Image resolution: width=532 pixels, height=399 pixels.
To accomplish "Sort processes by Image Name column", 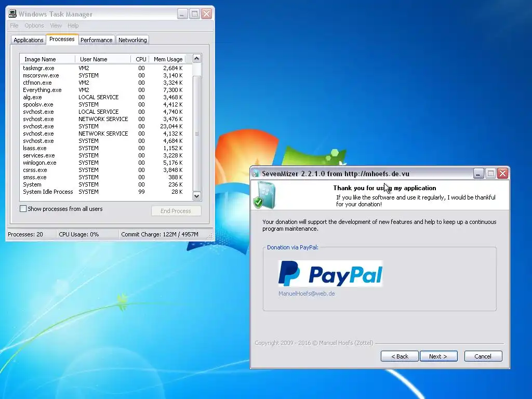I will [47, 59].
